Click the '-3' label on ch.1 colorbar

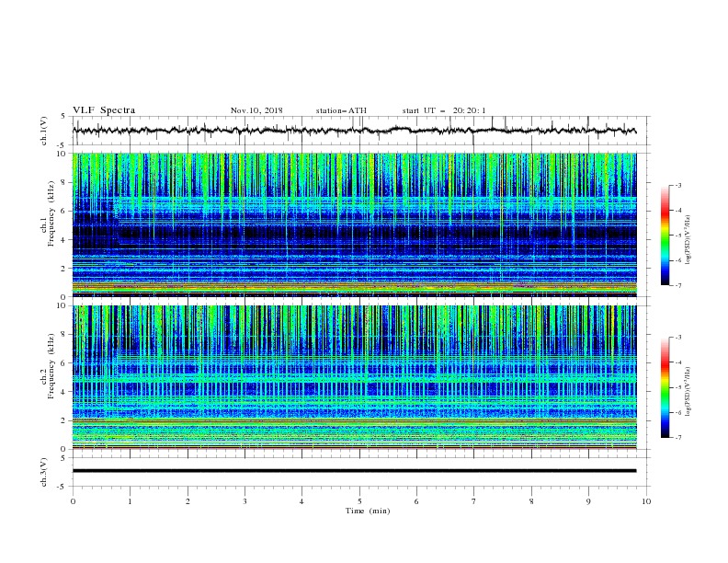(678, 185)
